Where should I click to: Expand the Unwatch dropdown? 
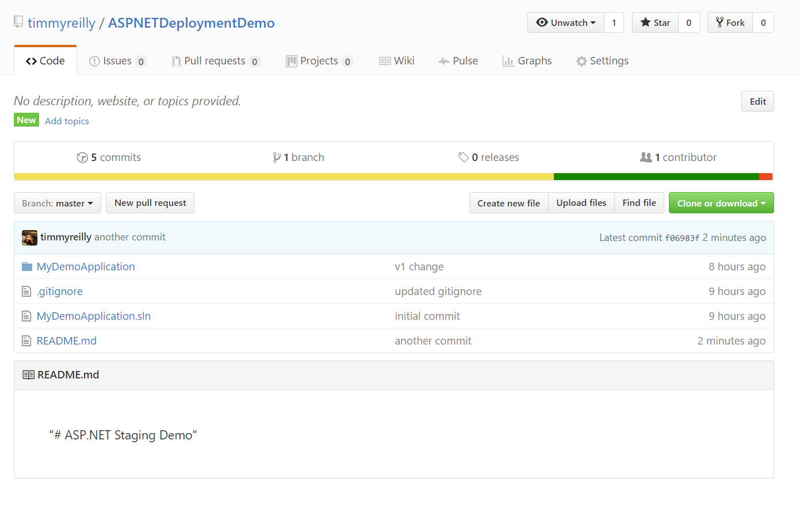566,22
